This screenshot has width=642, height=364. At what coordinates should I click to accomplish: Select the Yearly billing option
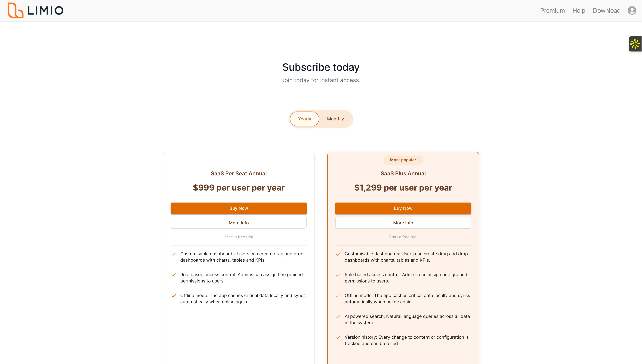(304, 119)
